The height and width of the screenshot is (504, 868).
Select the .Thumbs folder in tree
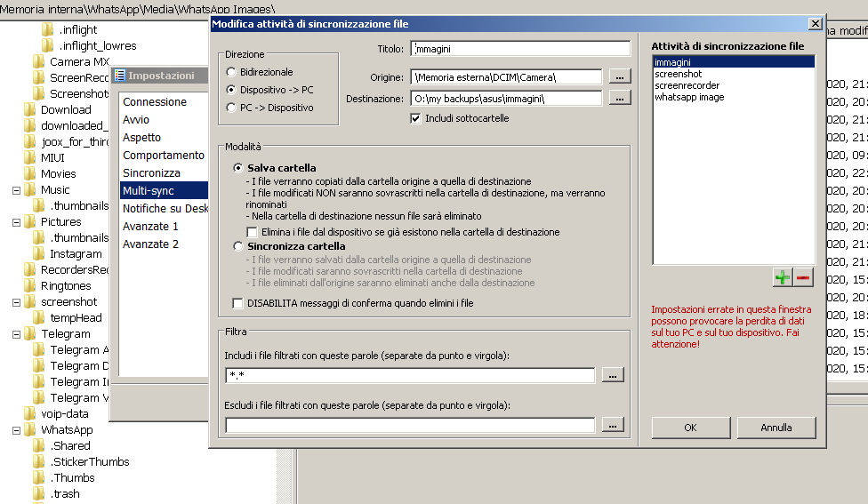[x=73, y=477]
